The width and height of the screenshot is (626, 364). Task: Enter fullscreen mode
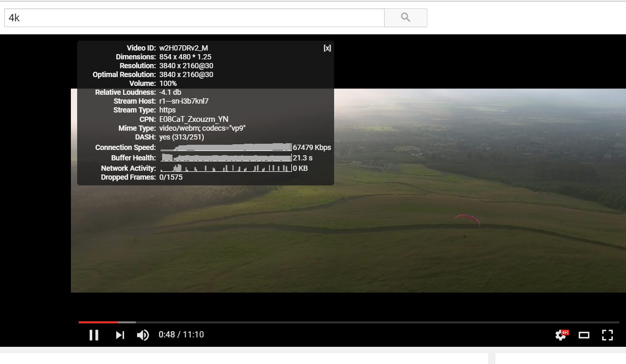pyautogui.click(x=607, y=335)
